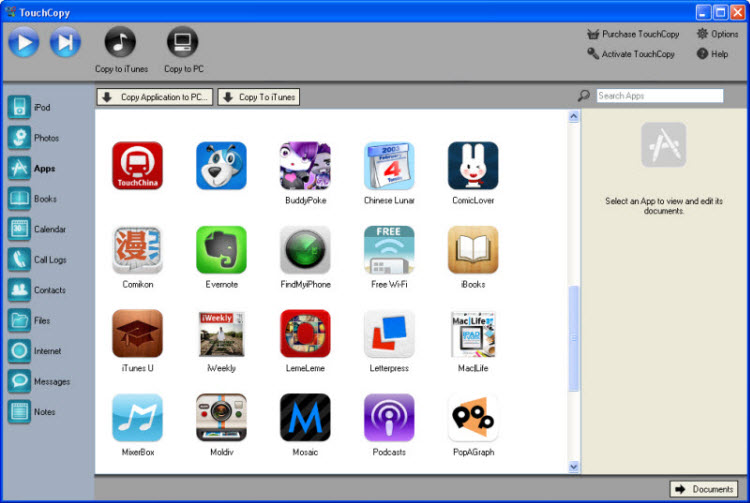
Task: Open Notes in the sidebar
Action: coord(32,412)
